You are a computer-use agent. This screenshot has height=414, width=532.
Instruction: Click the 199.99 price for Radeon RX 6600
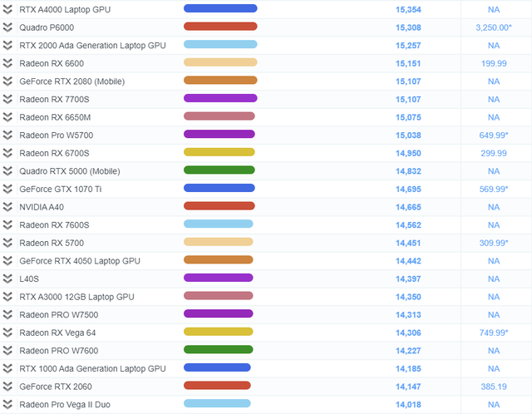[493, 63]
